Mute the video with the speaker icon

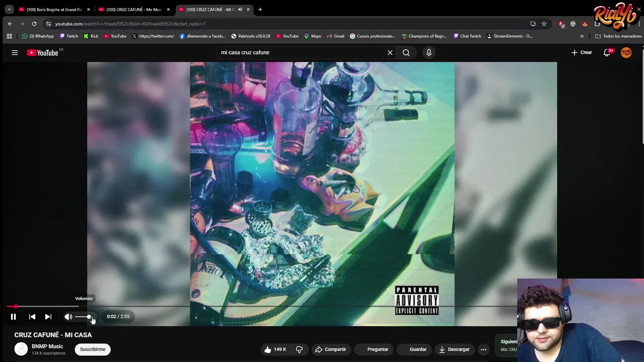(x=68, y=317)
